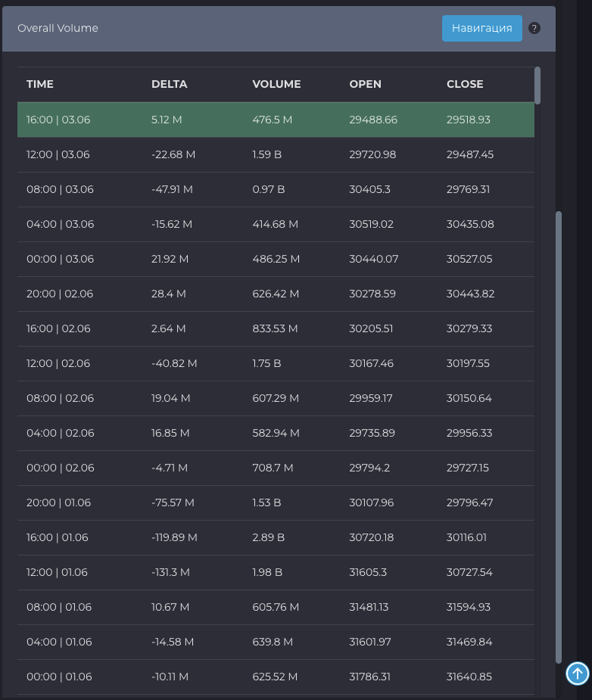Sort the table by OPEN column
Image resolution: width=592 pixels, height=700 pixels.
point(366,84)
